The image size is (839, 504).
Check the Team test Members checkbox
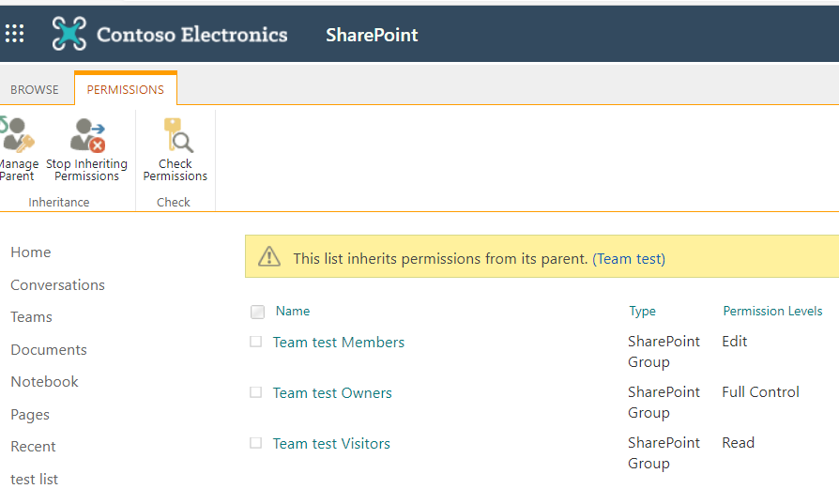point(255,343)
